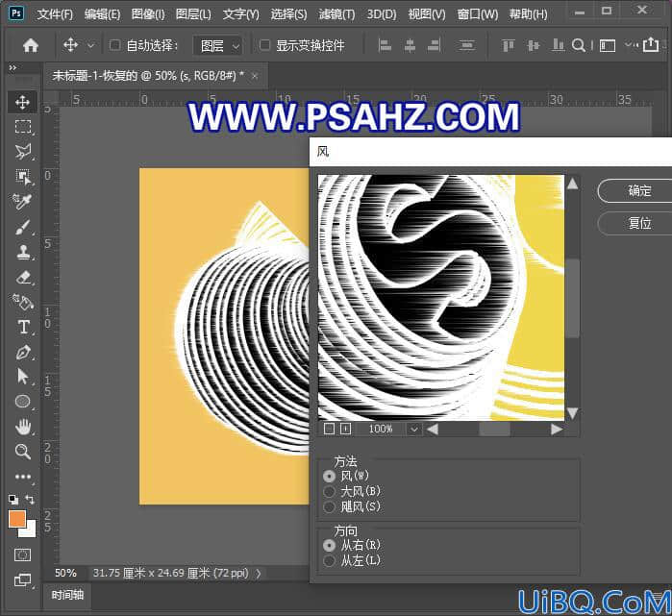Open the 文件(F) menu
This screenshot has height=616, width=672.
(x=55, y=14)
